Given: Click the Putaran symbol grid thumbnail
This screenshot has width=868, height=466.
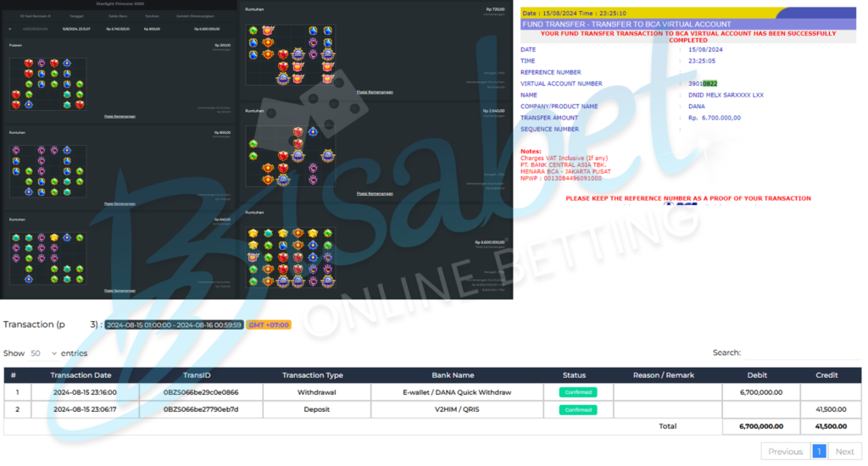Looking at the screenshot, I should pyautogui.click(x=48, y=84).
